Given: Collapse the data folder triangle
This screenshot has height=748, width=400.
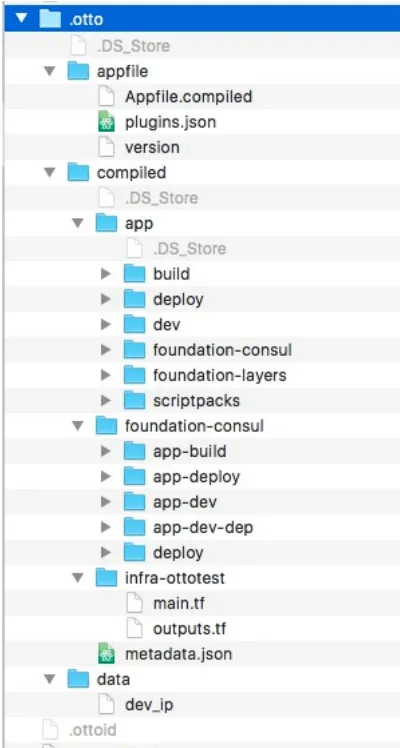Looking at the screenshot, I should (50, 679).
